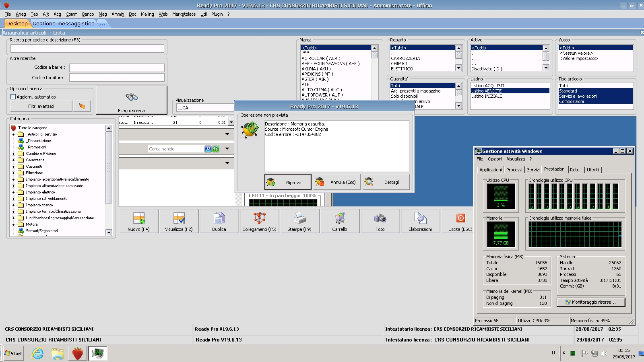The width and height of the screenshot is (644, 362).
Task: Click the green refresh handle icon
Action: tap(216, 149)
